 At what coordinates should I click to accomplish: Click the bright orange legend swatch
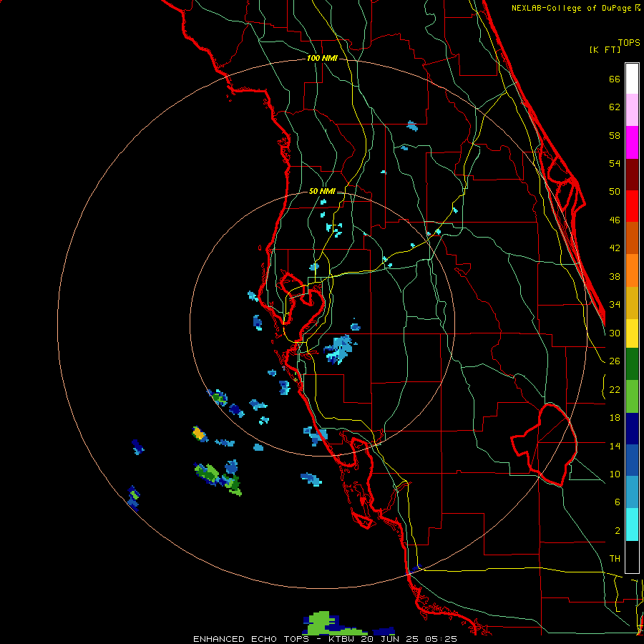[x=632, y=270]
